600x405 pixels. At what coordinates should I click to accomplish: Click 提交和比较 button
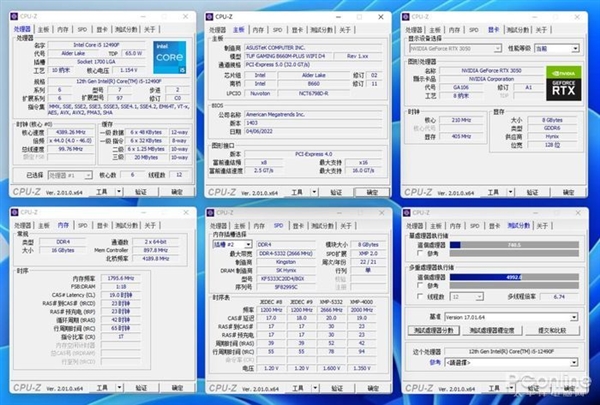552,330
